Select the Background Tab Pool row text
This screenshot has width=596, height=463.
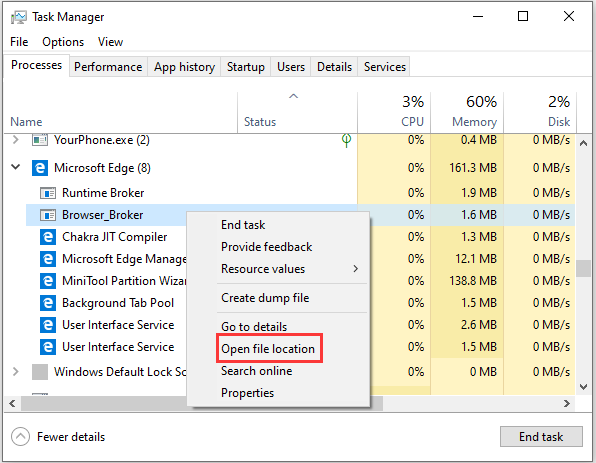[x=118, y=303]
